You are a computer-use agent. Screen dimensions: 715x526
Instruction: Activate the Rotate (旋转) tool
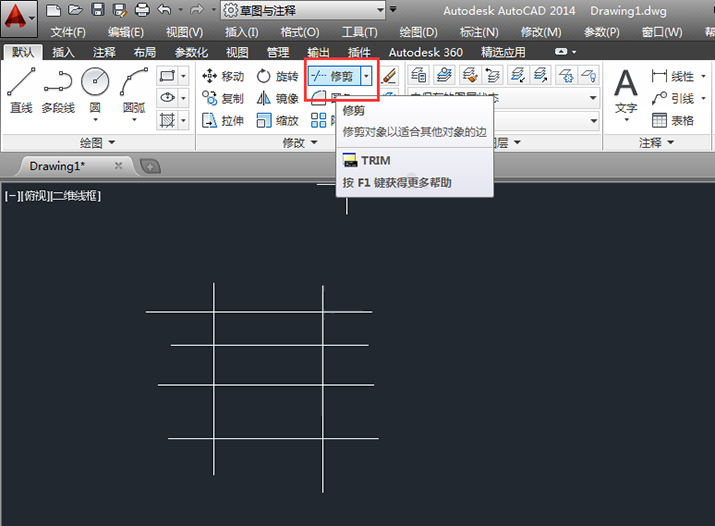click(x=277, y=76)
